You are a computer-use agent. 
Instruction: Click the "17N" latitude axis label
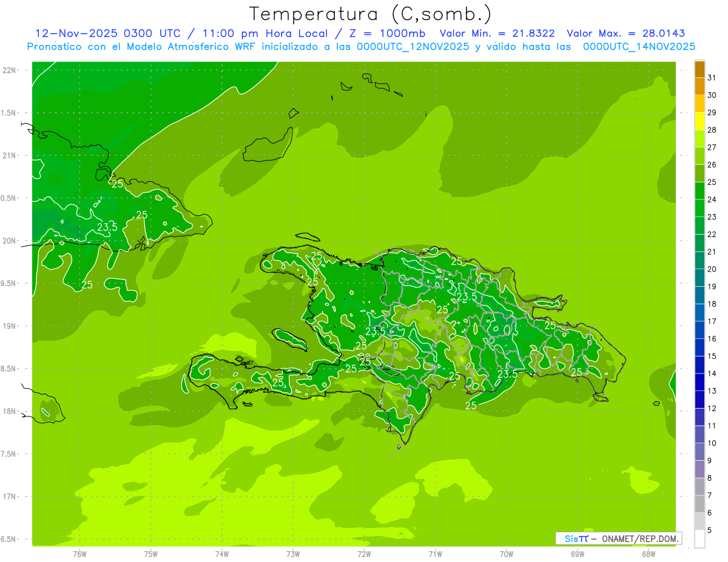pyautogui.click(x=10, y=497)
